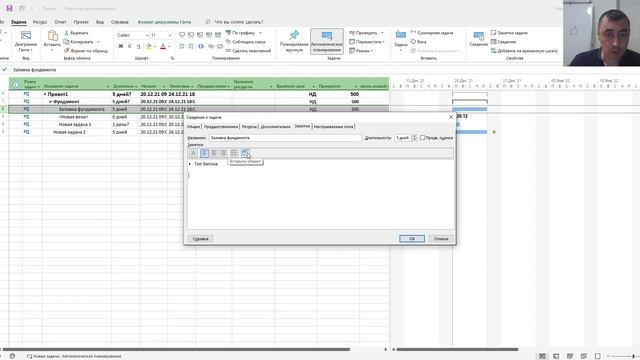The image size is (640, 360).
Task: Click the Gantt Chart view icon in status bar
Action: [x=542, y=356]
